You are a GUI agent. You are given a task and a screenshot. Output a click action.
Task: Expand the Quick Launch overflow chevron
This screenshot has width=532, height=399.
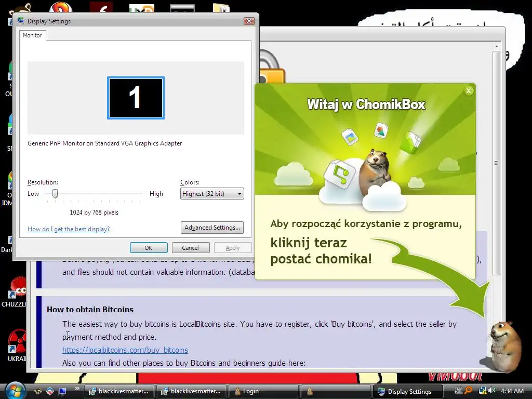click(x=77, y=389)
